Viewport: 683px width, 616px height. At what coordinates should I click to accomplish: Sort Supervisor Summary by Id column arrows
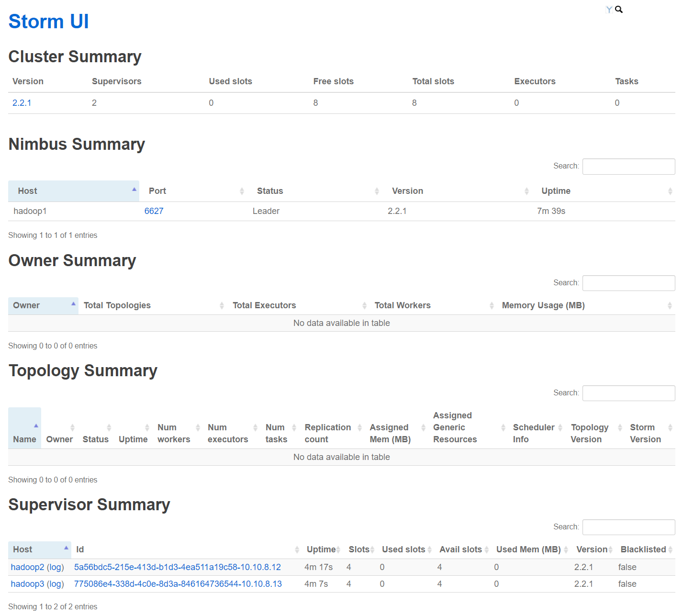(297, 549)
